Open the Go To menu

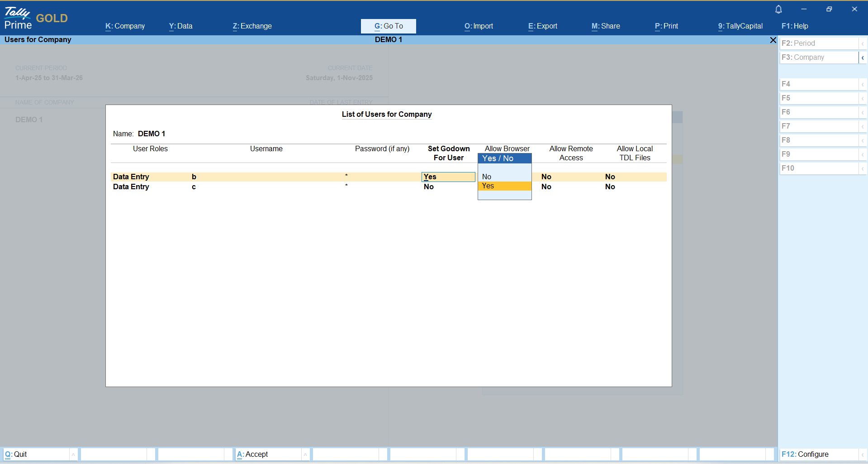pos(388,26)
